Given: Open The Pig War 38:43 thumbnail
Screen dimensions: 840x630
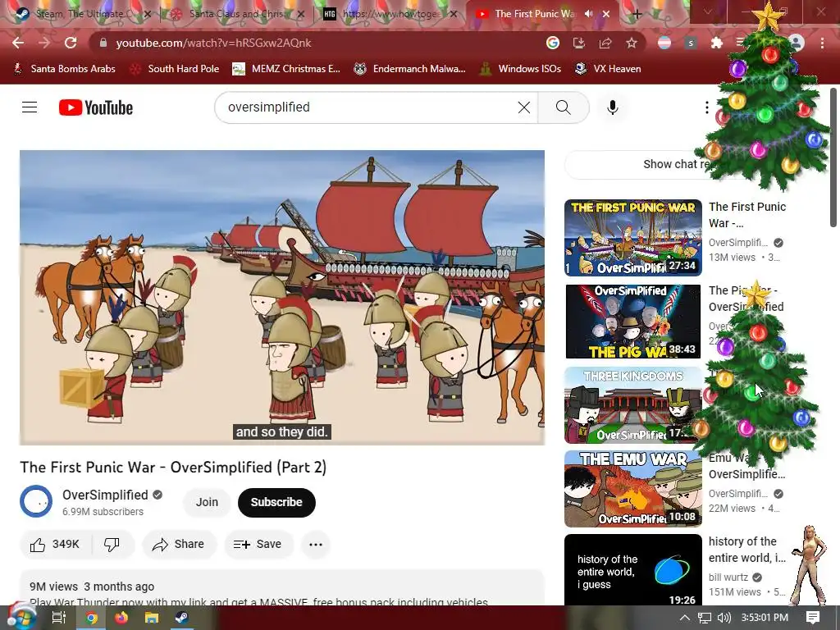Looking at the screenshot, I should [x=632, y=322].
